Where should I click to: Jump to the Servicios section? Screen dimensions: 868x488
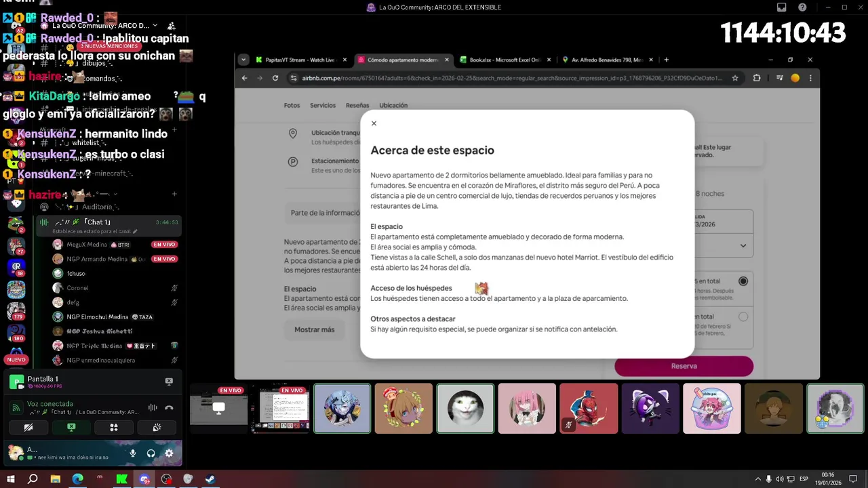pos(323,105)
